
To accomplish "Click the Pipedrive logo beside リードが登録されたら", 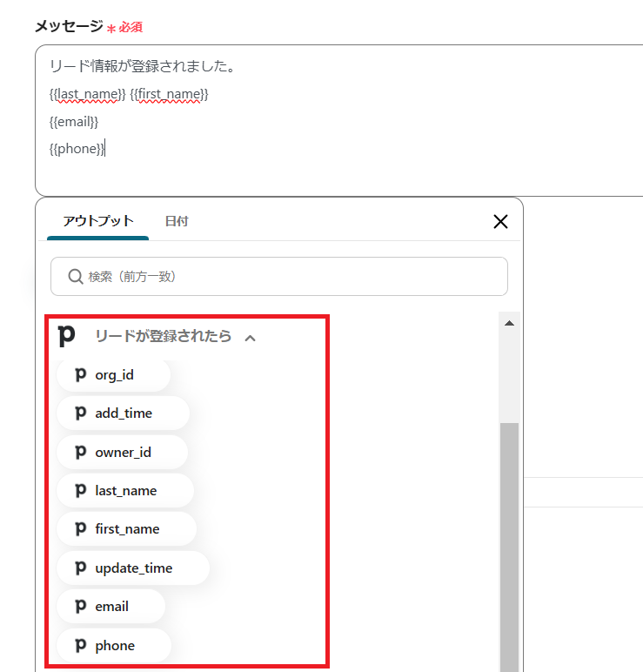I will click(x=66, y=336).
